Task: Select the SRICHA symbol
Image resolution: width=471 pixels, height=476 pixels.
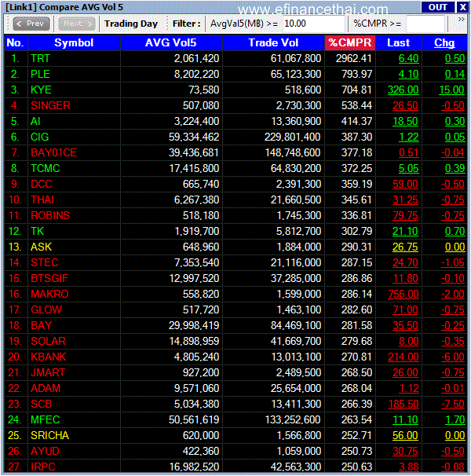Action: click(49, 436)
